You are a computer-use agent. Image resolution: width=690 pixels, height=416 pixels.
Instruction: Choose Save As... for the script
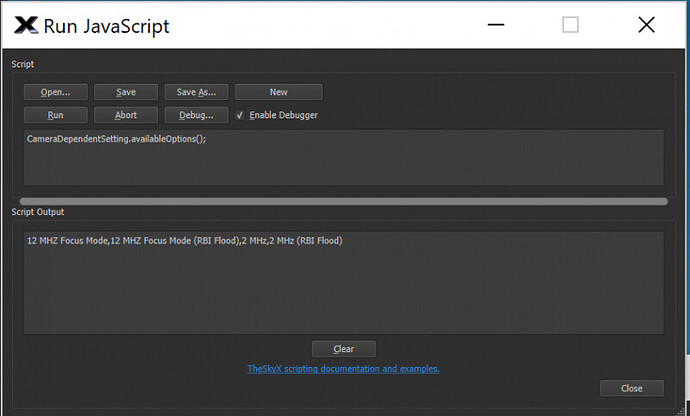click(x=196, y=92)
